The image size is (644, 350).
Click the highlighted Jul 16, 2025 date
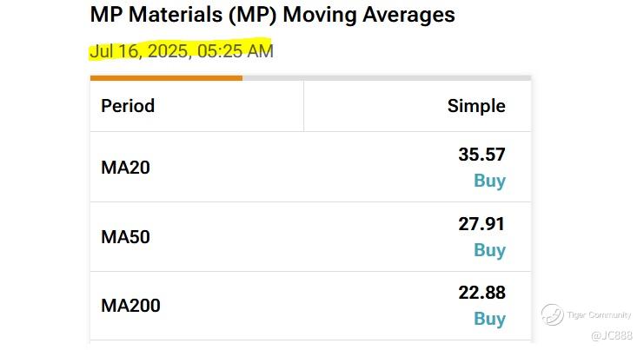pyautogui.click(x=139, y=51)
